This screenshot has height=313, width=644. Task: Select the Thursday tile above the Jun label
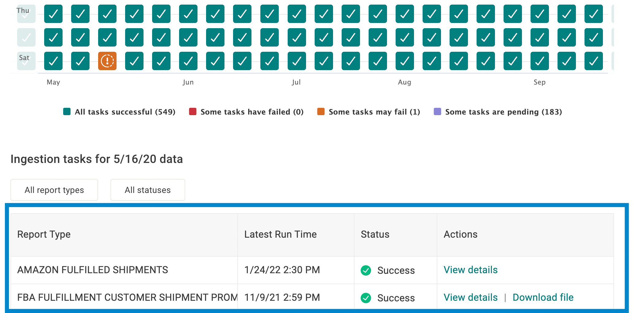(x=188, y=14)
